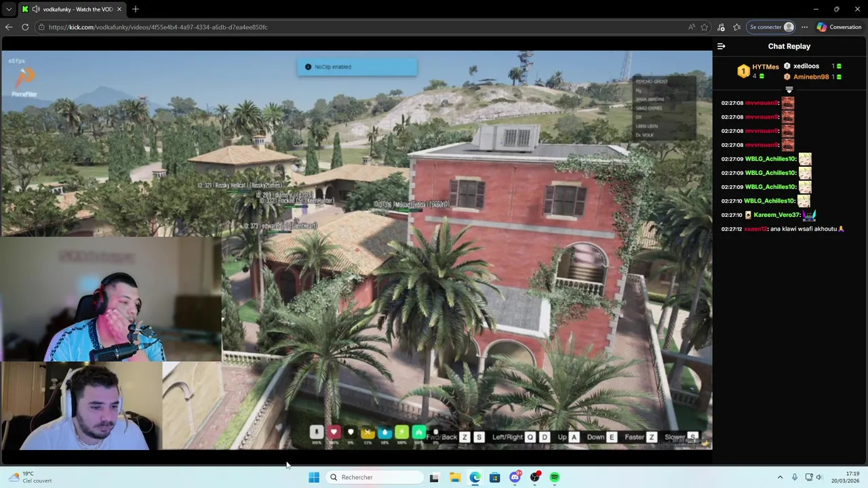This screenshot has height=488, width=868.
Task: View site information lock icon
Action: (41, 27)
